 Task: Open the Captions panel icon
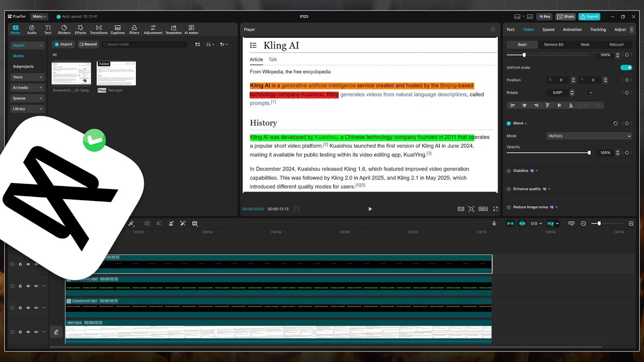pos(117,30)
